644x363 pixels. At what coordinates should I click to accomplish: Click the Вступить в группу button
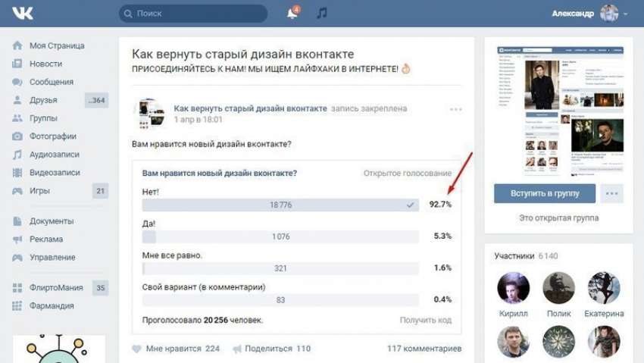coord(545,193)
